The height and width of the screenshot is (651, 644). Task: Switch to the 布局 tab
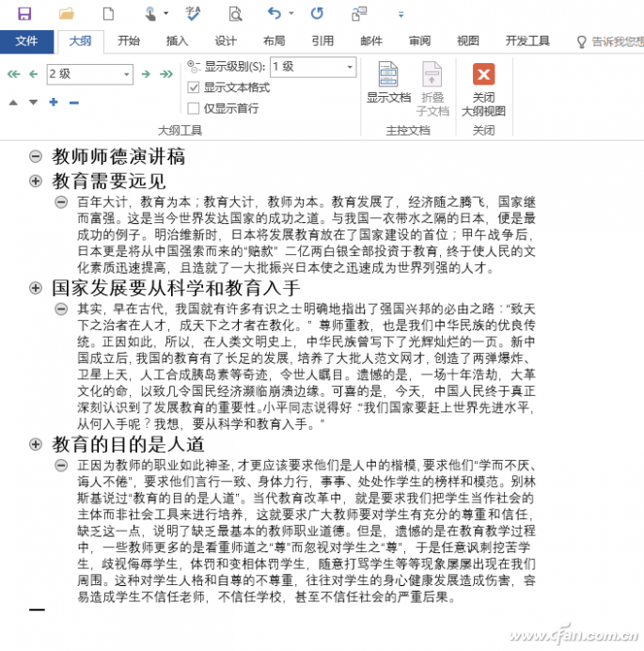[275, 41]
